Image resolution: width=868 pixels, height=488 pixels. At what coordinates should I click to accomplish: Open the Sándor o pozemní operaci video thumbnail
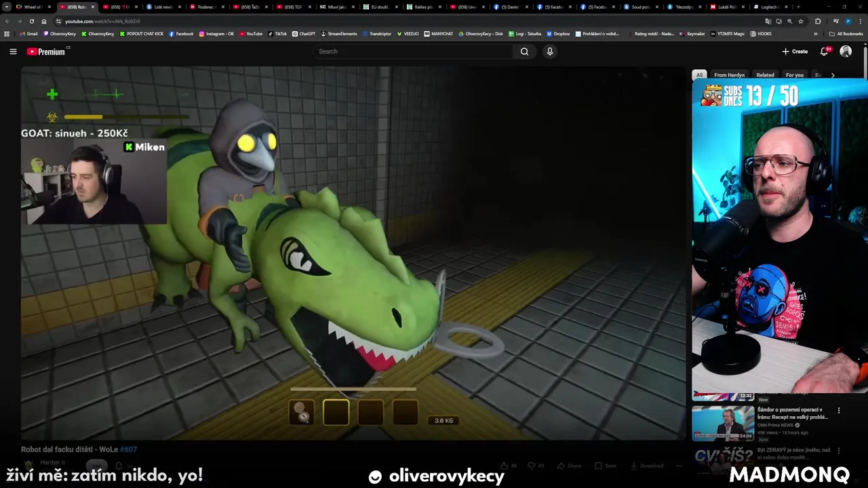tap(723, 423)
